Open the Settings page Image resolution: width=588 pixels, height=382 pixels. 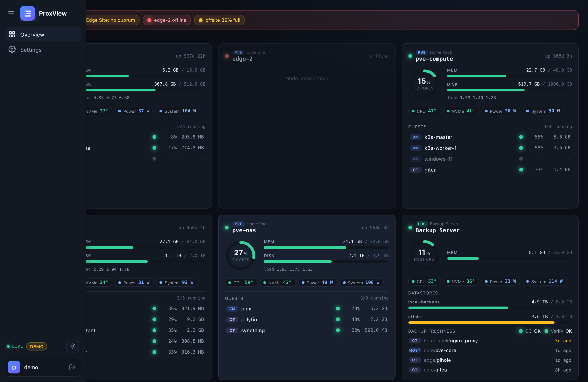click(43, 50)
